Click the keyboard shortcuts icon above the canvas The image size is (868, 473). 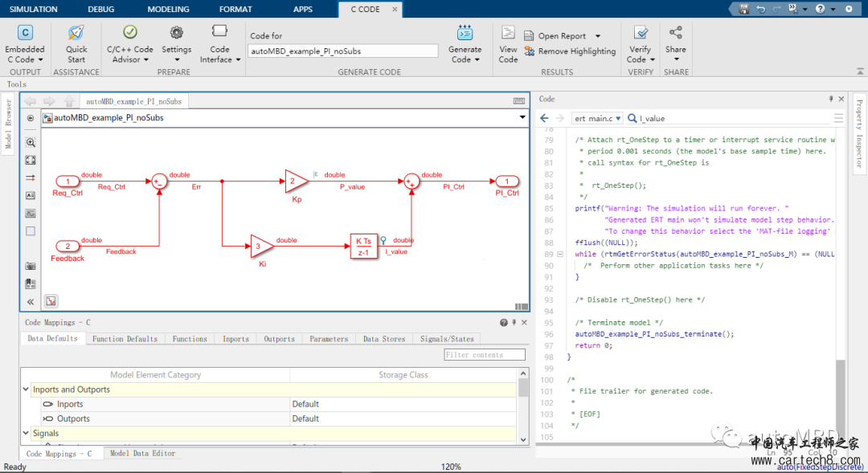(x=518, y=100)
